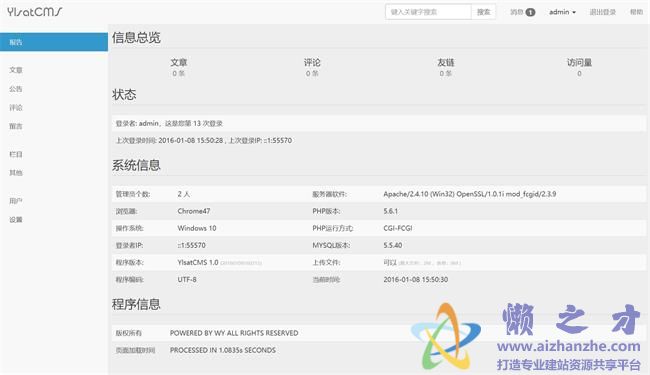Image resolution: width=650 pixels, height=375 pixels.
Task: Click the message count badge showing 1
Action: 530,12
